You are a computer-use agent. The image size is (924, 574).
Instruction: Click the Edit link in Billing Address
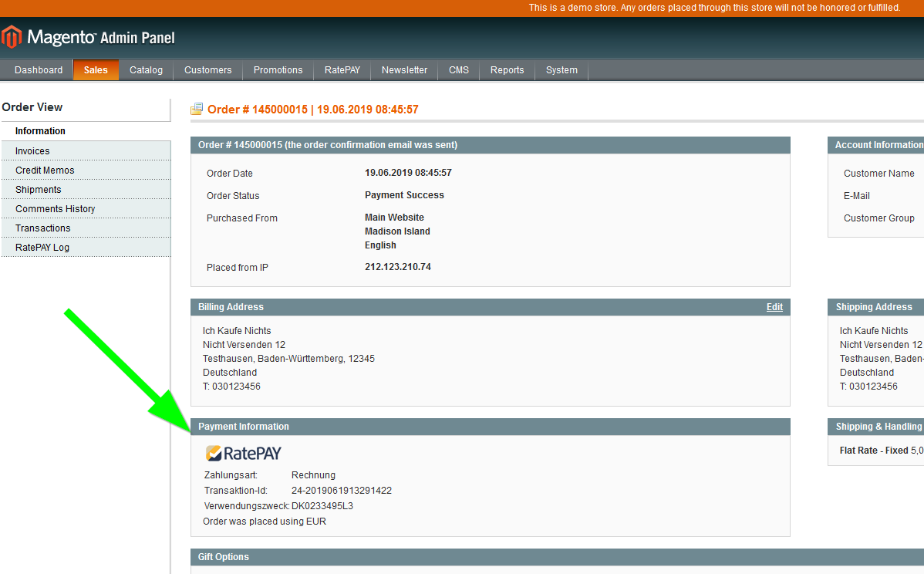pos(774,307)
